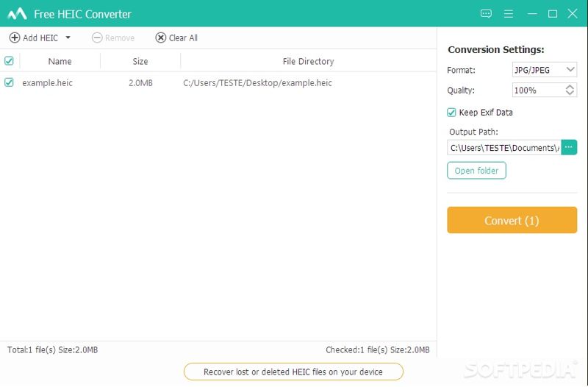Click Clear All in the toolbar
This screenshot has height=387, width=588.
[176, 38]
